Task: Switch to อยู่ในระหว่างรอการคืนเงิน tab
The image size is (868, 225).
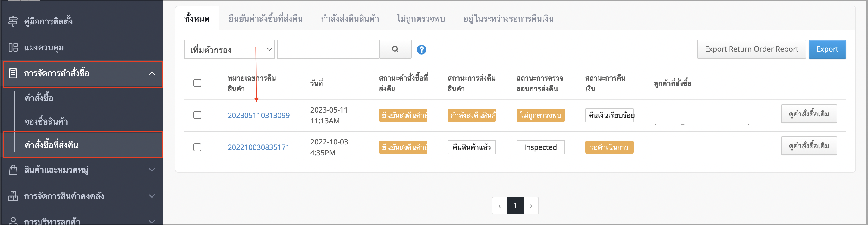Action: click(x=508, y=19)
